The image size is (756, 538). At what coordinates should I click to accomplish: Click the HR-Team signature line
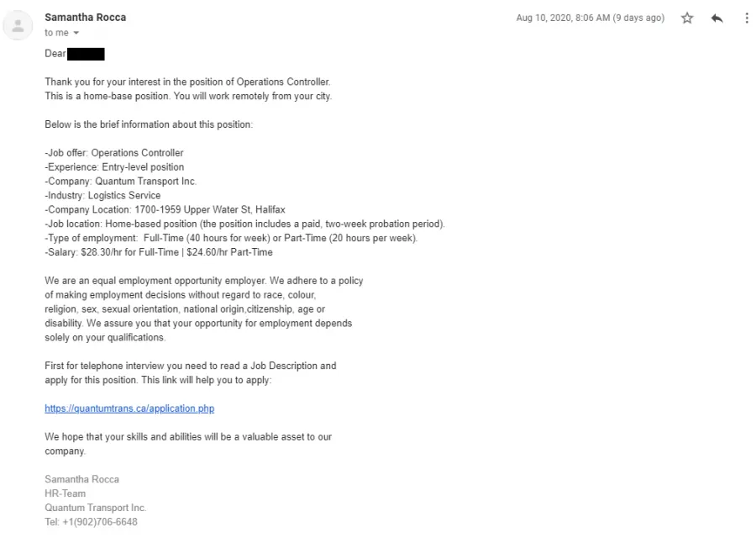[65, 493]
